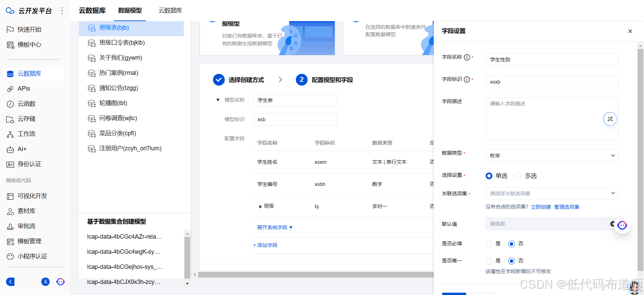Click + 添加字段 link
644x295 pixels.
point(265,245)
